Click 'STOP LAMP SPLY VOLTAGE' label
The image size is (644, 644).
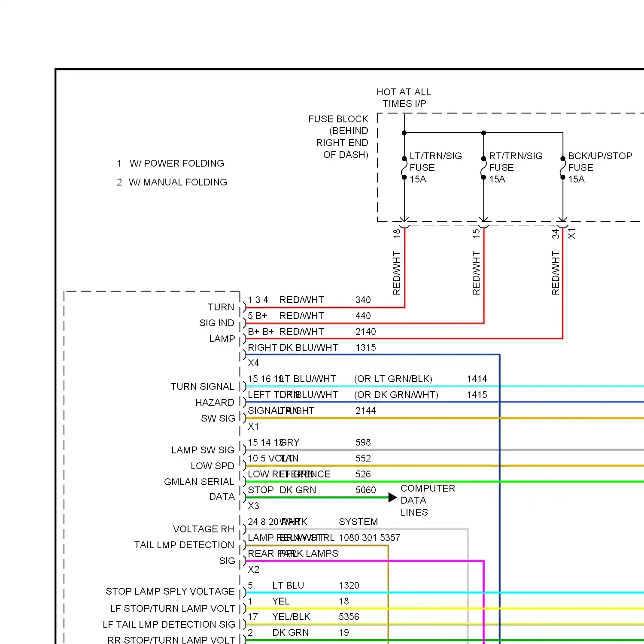(170, 591)
